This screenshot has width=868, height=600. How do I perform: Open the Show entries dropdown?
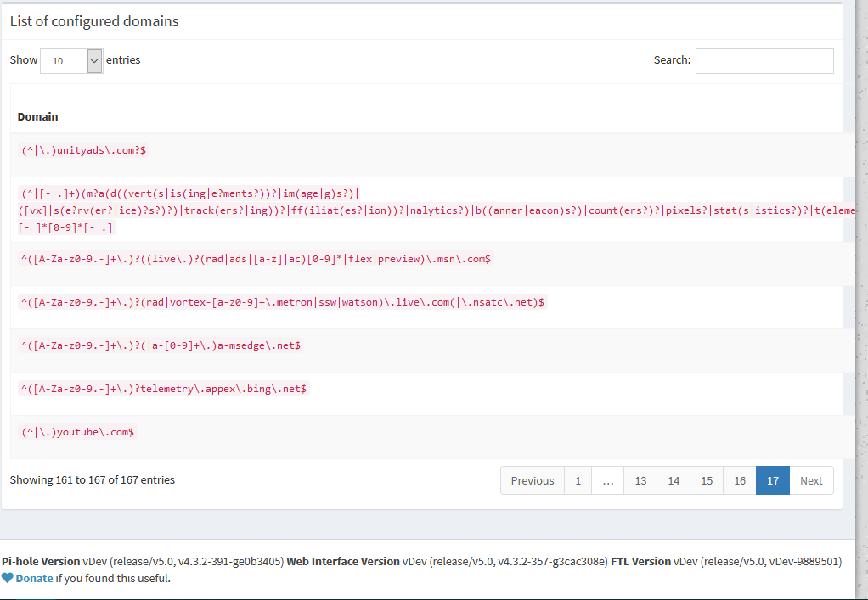pyautogui.click(x=70, y=60)
